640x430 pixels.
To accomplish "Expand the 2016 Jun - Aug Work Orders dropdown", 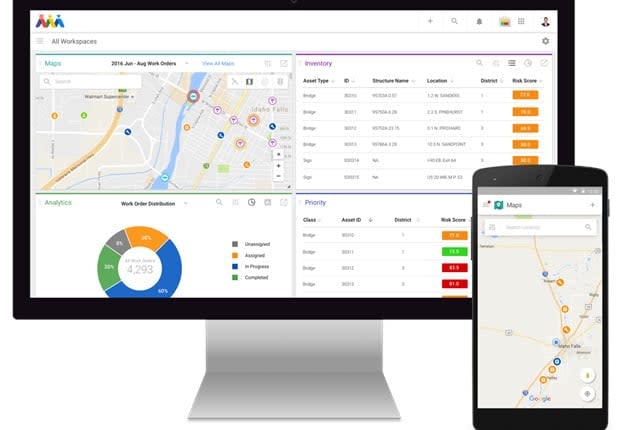I will (x=186, y=63).
